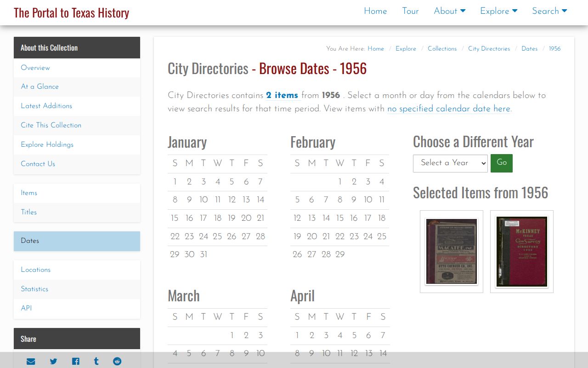Open Items in sidebar
The height and width of the screenshot is (368, 588).
tap(77, 193)
